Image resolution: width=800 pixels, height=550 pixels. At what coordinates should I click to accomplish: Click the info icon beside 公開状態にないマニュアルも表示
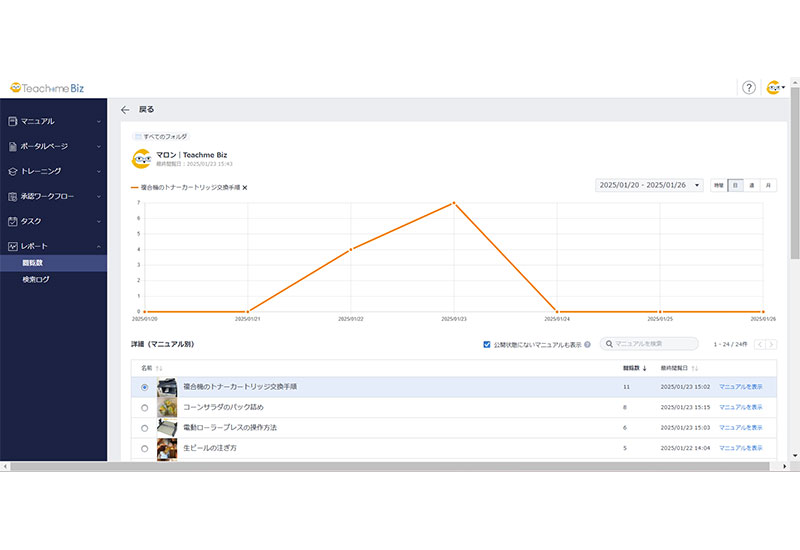click(x=587, y=344)
